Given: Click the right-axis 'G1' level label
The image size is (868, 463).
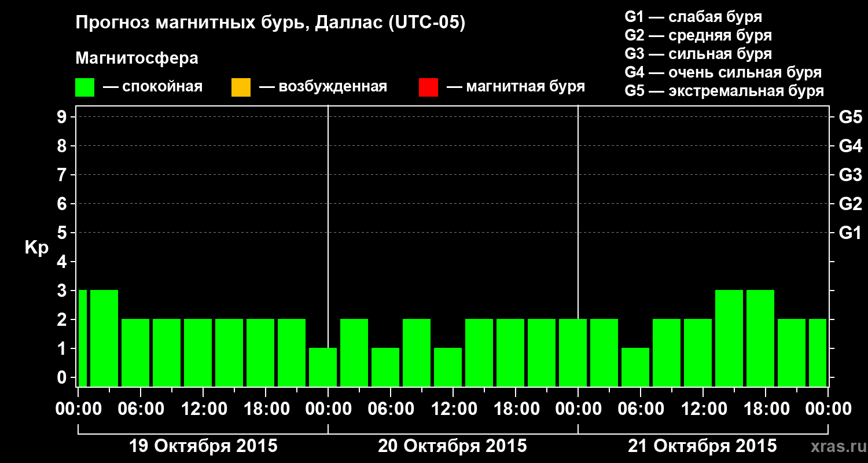Looking at the screenshot, I should tap(850, 233).
